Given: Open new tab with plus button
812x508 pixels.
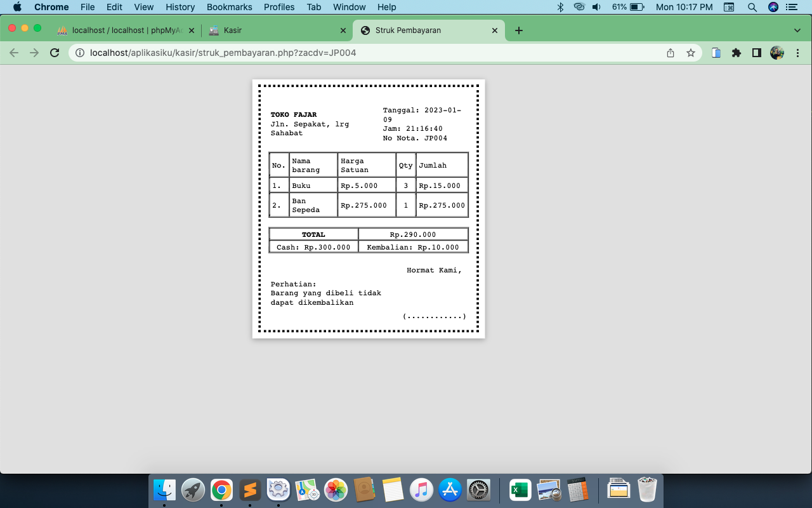Looking at the screenshot, I should [519, 30].
